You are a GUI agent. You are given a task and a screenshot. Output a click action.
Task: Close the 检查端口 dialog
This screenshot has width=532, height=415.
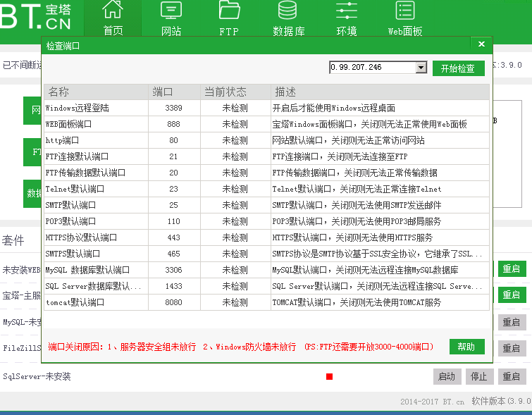point(481,44)
